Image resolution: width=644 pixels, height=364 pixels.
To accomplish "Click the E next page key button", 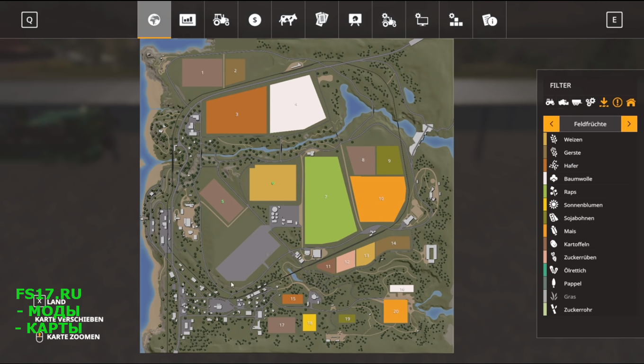I will pyautogui.click(x=614, y=20).
